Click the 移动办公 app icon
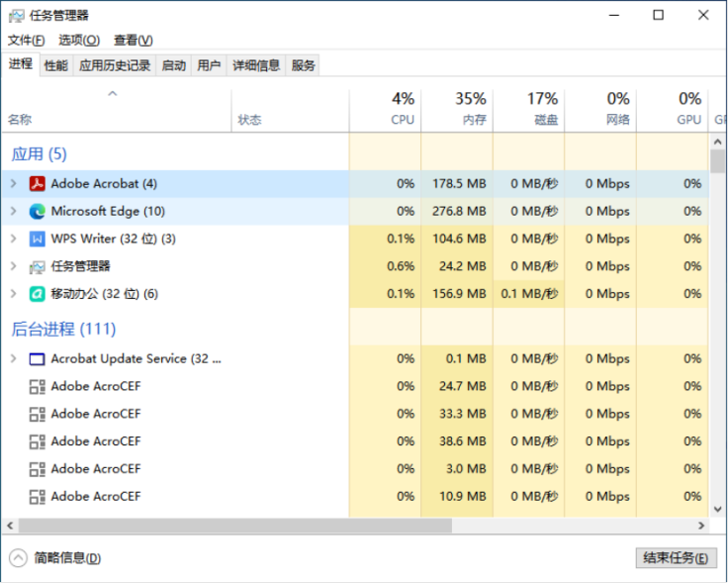Viewport: 728px width, 583px height. pyautogui.click(x=38, y=294)
